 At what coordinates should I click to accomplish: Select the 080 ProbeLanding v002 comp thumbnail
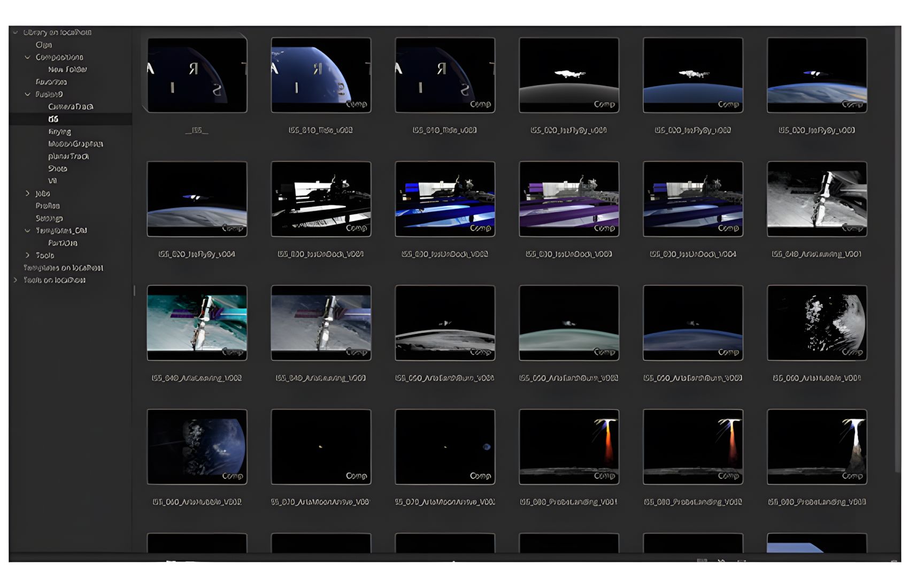[x=693, y=447]
